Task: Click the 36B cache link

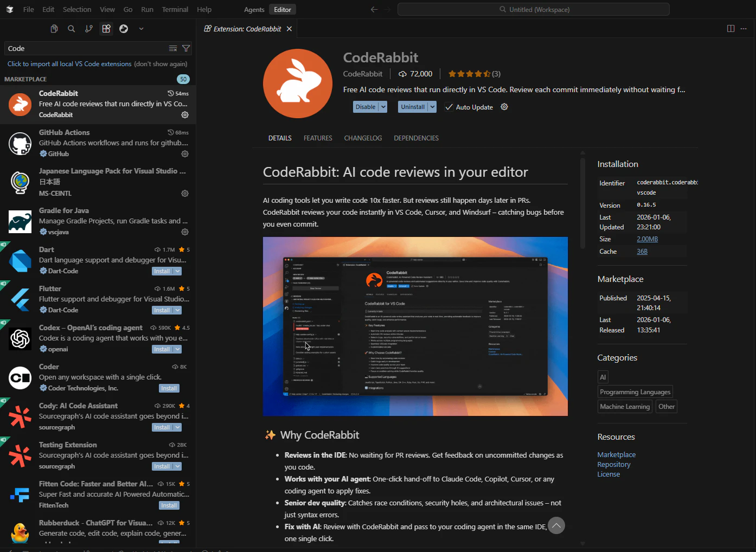Action: click(x=642, y=252)
